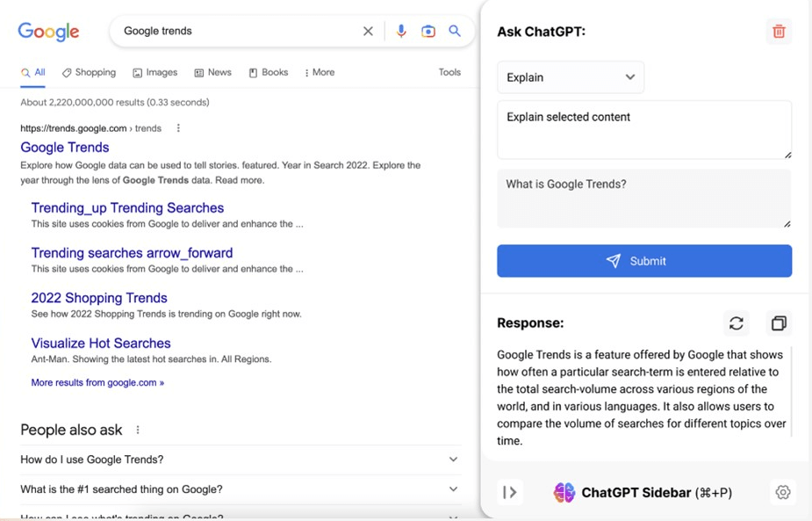Viewport: 812px width, 521px height.
Task: Click the 'Response:' heading
Action: tap(530, 323)
